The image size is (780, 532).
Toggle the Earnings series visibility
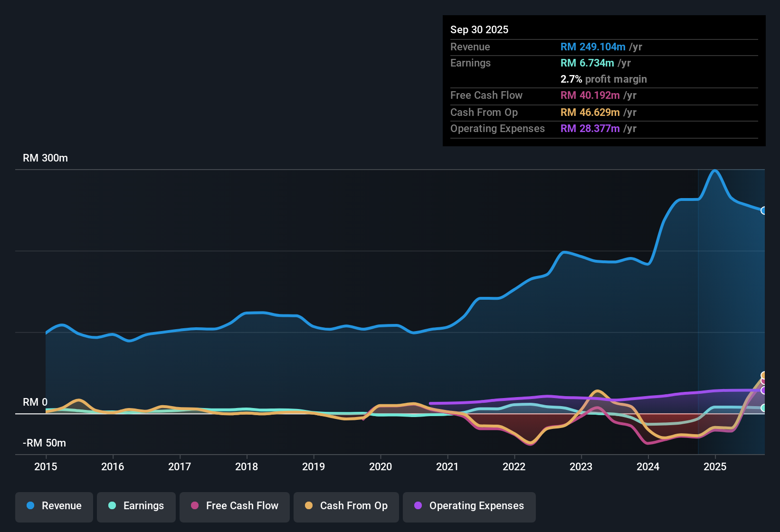click(136, 506)
